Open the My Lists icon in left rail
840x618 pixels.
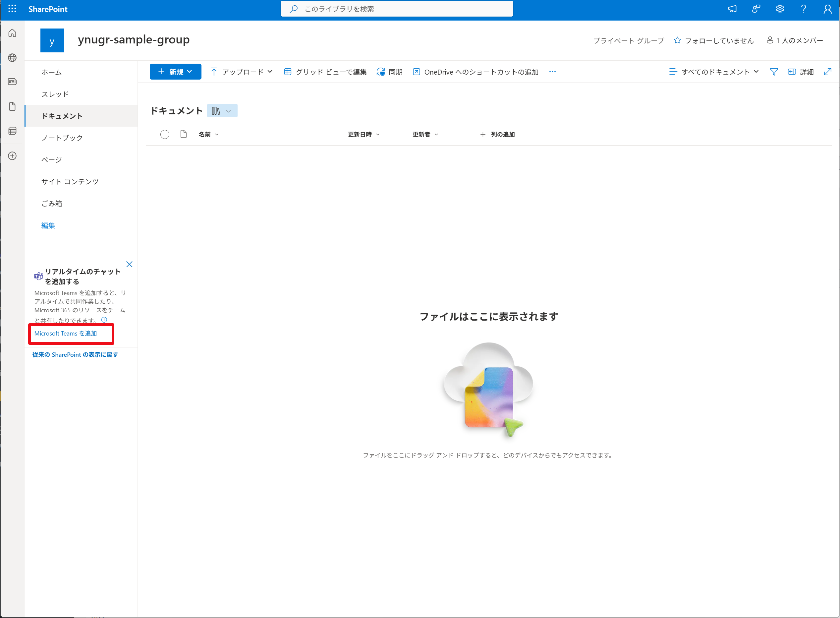click(x=12, y=131)
